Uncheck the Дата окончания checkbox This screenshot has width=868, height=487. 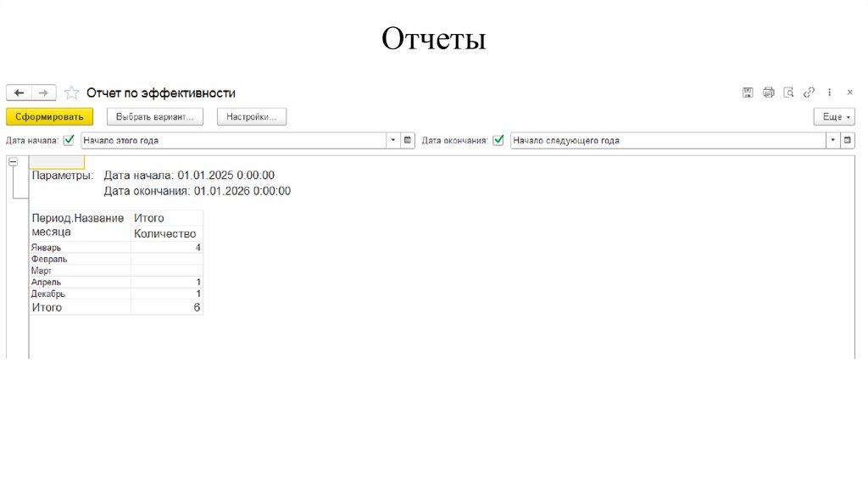(498, 140)
